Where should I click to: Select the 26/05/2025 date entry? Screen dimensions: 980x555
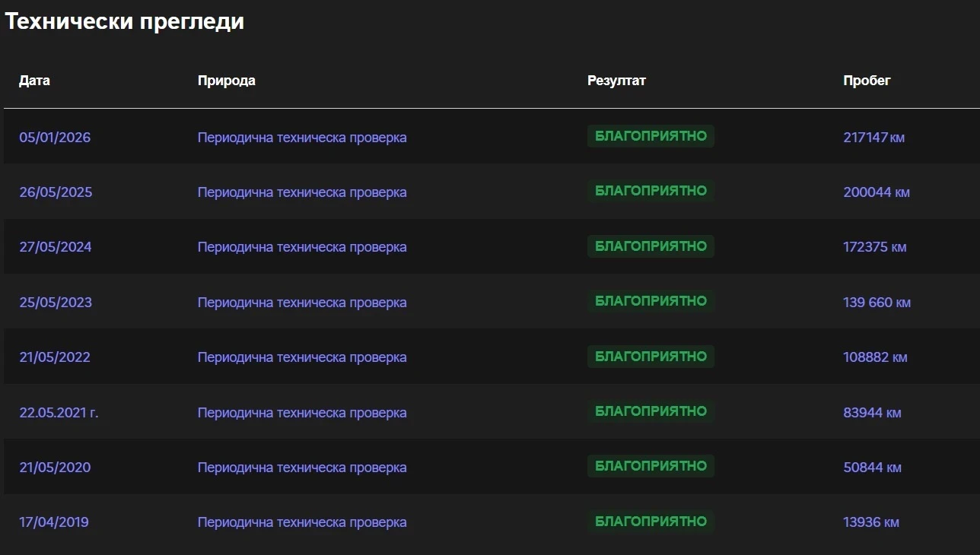point(56,192)
